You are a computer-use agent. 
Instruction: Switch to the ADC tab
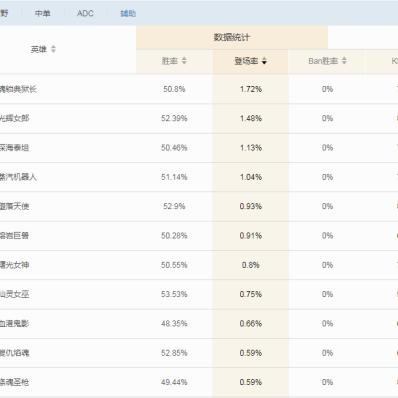tap(85, 13)
